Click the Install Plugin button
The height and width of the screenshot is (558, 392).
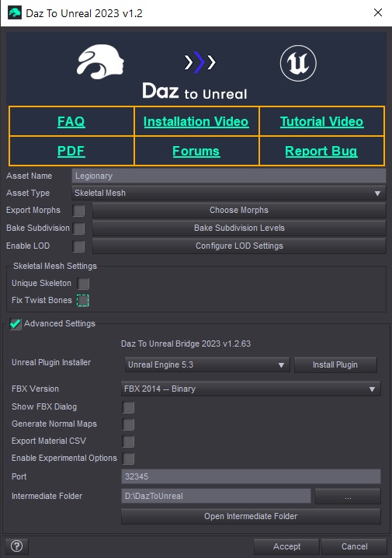tap(335, 364)
